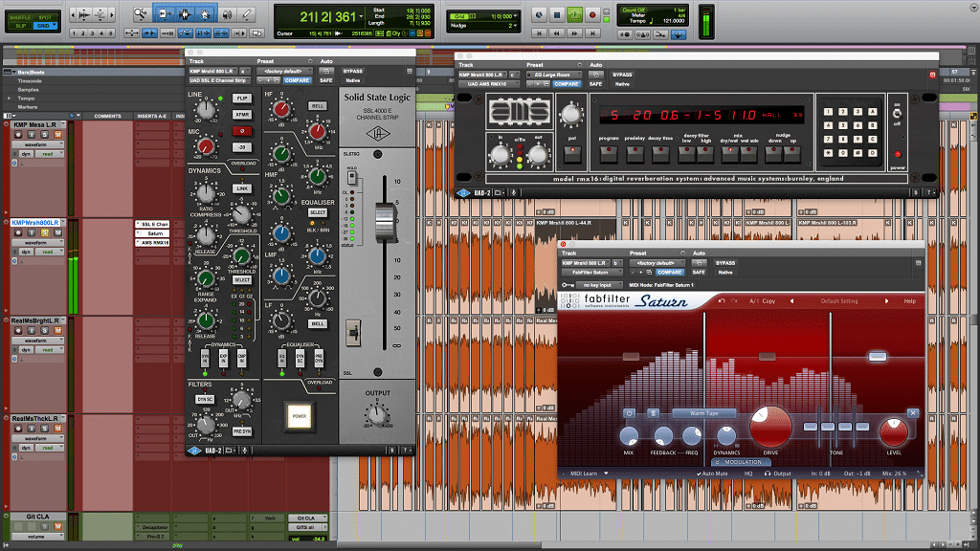This screenshot has height=551, width=980.
Task: Click the Rewind transport button
Action: pos(556,33)
